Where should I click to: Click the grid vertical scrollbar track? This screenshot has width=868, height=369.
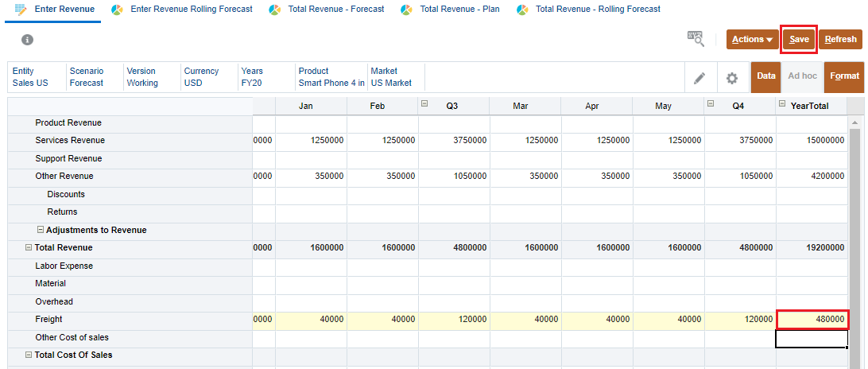click(855, 250)
